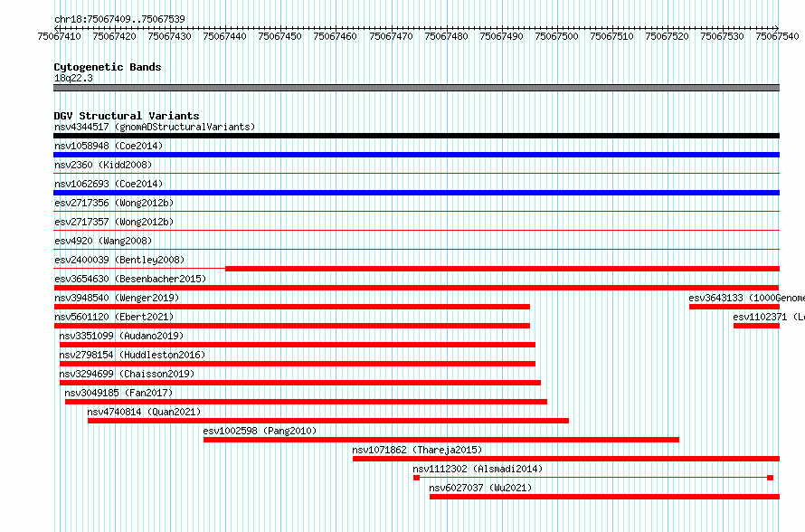
Task: Open esv2717356 (Wong2012b) entry
Action: (114, 203)
